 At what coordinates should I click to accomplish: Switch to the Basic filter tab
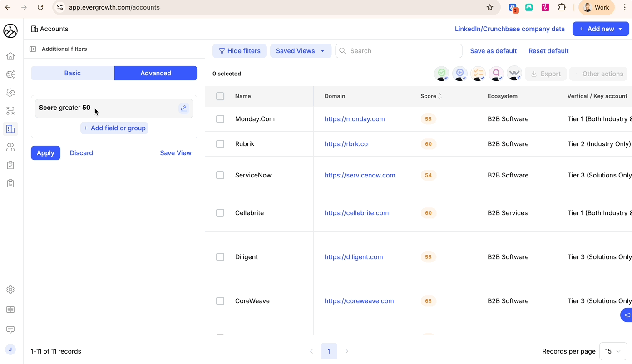tap(72, 73)
